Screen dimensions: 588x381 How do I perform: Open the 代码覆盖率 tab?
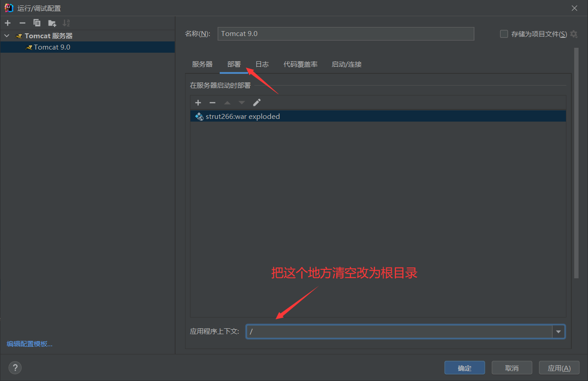point(300,64)
